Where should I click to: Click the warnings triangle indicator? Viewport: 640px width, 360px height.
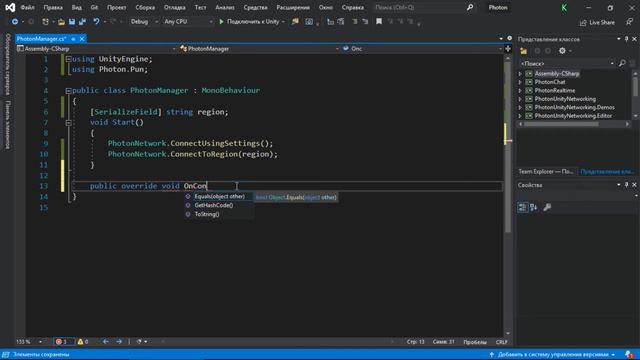[x=80, y=342]
